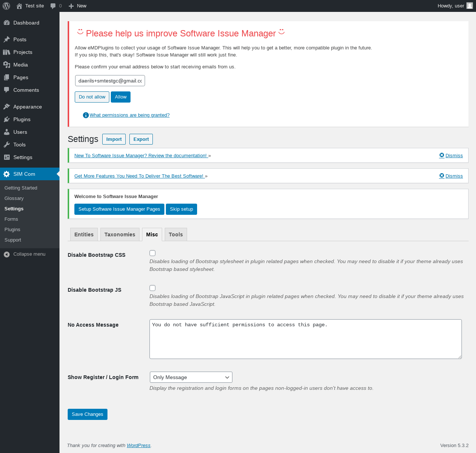Open Support submenu item
Viewport: 476px width, 453px height.
click(30, 240)
